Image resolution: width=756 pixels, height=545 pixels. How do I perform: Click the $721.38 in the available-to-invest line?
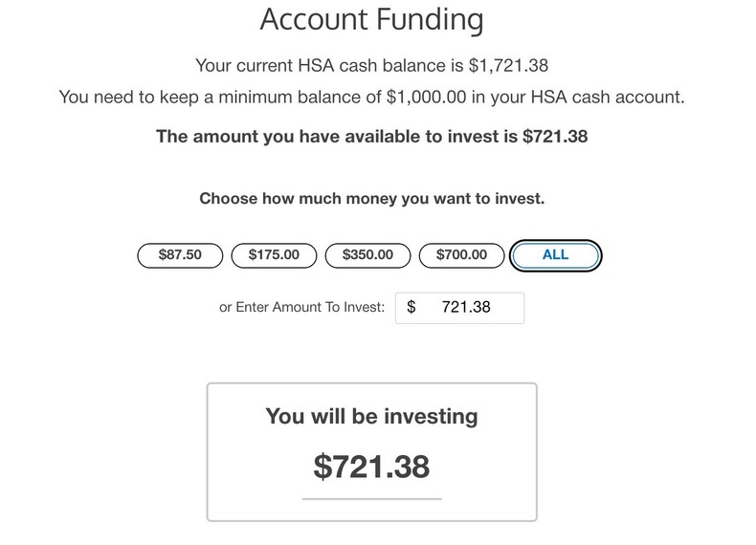tap(555, 136)
